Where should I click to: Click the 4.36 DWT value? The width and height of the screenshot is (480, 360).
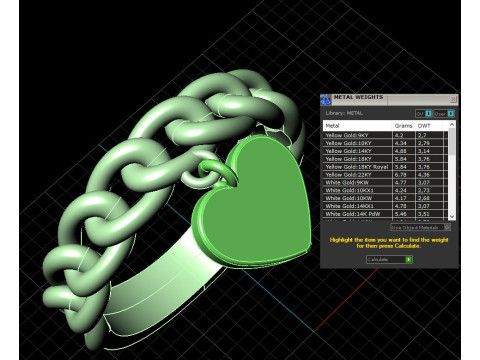(424, 175)
